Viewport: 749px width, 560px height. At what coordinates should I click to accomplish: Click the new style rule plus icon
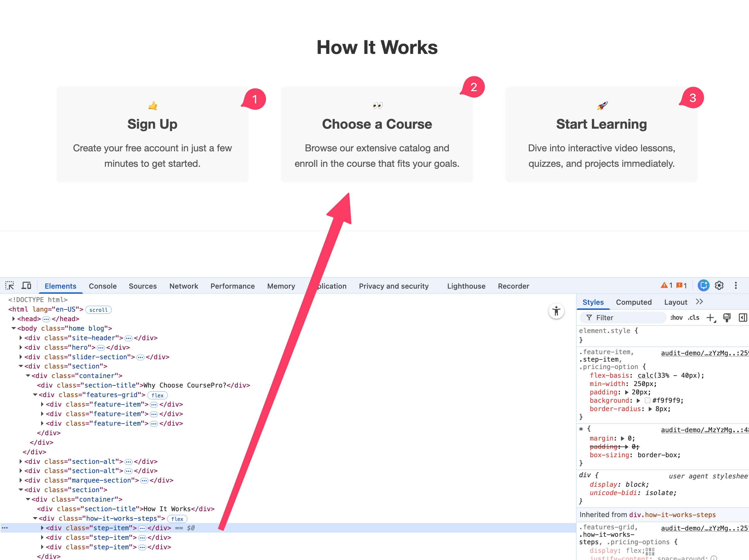tap(710, 318)
